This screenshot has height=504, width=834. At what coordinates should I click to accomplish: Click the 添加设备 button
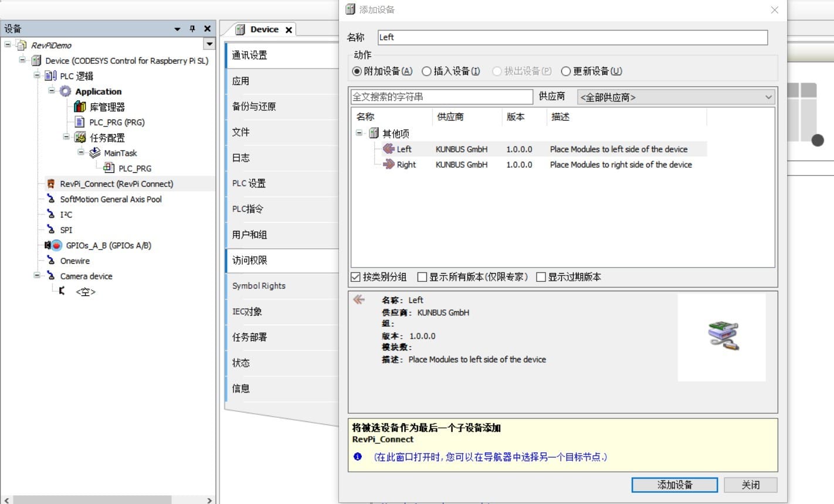(x=674, y=485)
